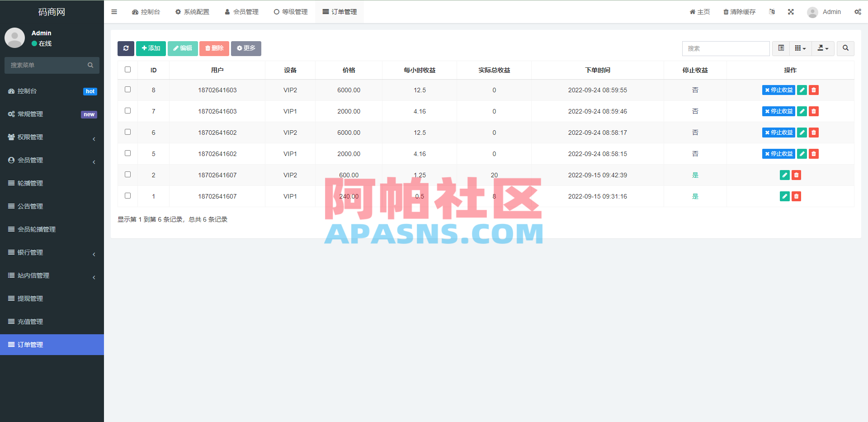Select the checkbox for order ID 7
This screenshot has width=868, height=422.
pos(127,111)
